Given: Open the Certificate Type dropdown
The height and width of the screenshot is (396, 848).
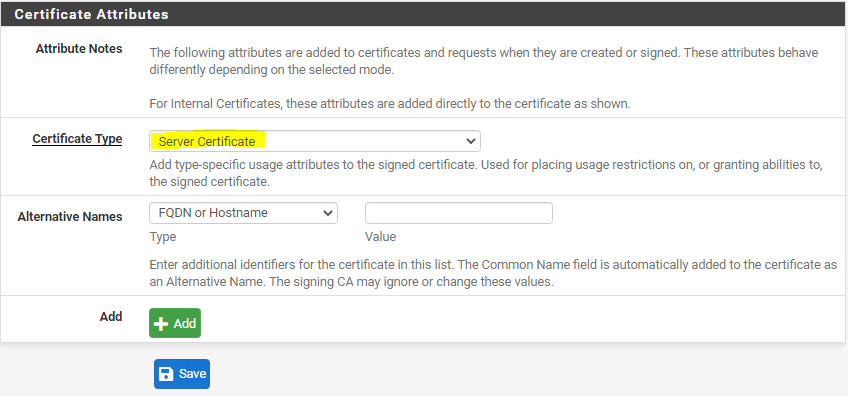Looking at the screenshot, I should pyautogui.click(x=315, y=141).
